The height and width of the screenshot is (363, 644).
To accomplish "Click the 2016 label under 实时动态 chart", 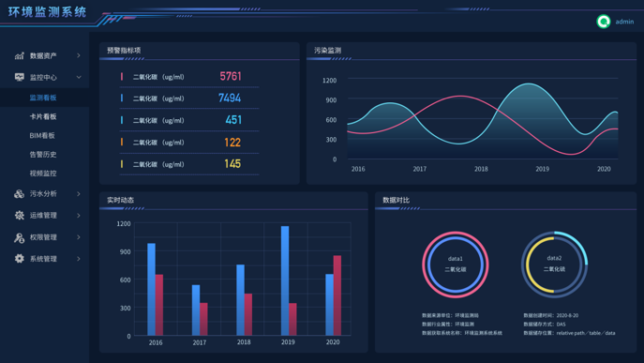I will click(156, 342).
